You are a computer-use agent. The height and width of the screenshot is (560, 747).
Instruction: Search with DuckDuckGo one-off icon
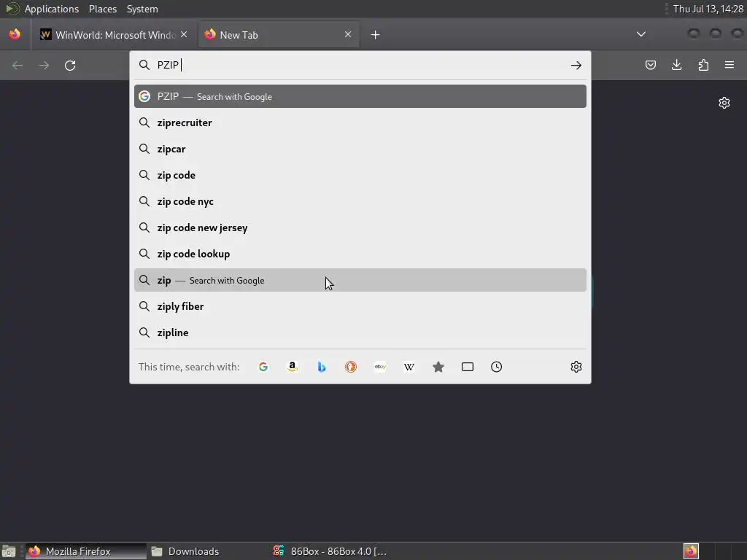(351, 367)
